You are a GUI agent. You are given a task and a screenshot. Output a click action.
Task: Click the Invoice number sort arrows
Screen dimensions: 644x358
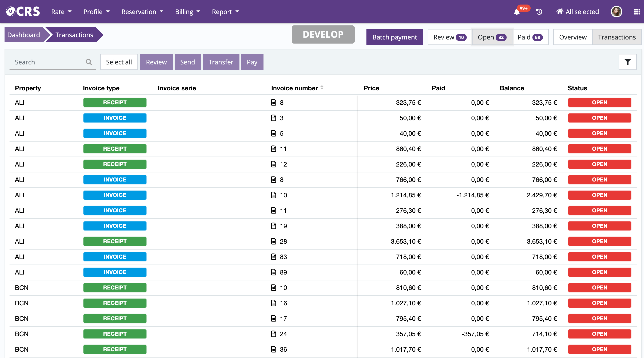(x=322, y=88)
